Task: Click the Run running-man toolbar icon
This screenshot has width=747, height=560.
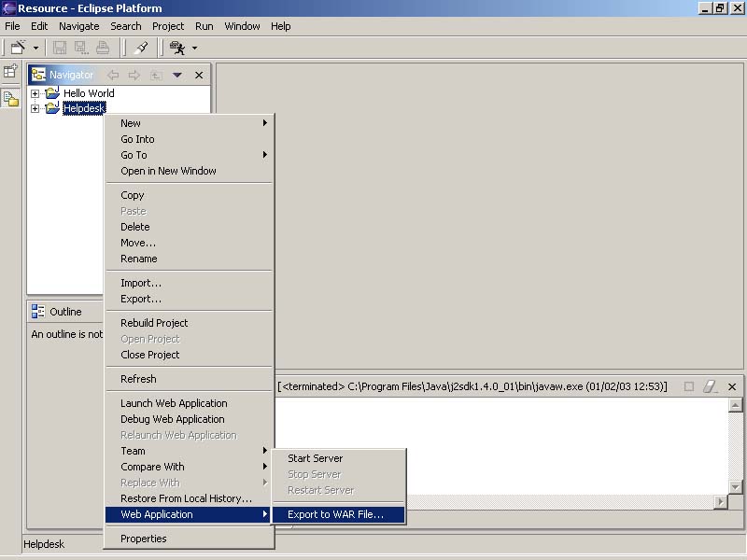Action: [x=177, y=48]
